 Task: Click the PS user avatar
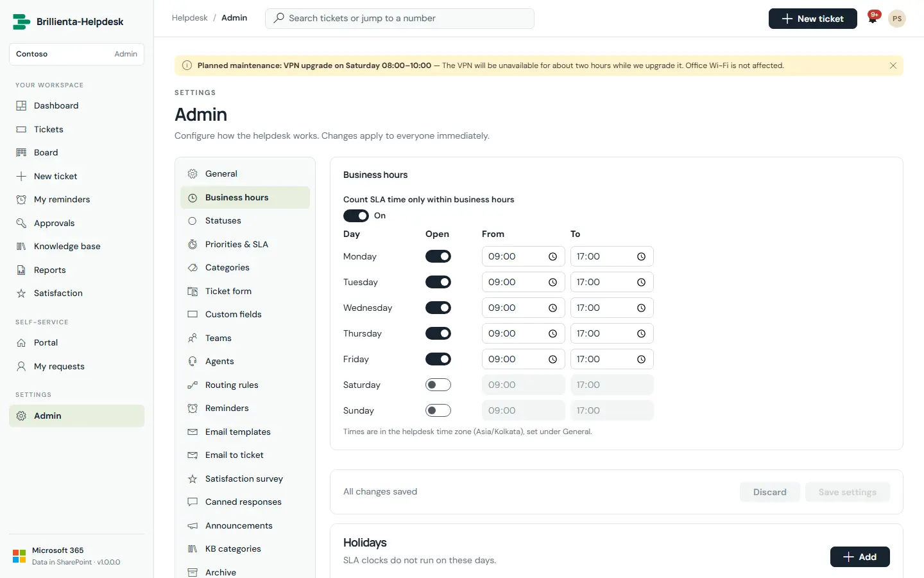click(897, 19)
